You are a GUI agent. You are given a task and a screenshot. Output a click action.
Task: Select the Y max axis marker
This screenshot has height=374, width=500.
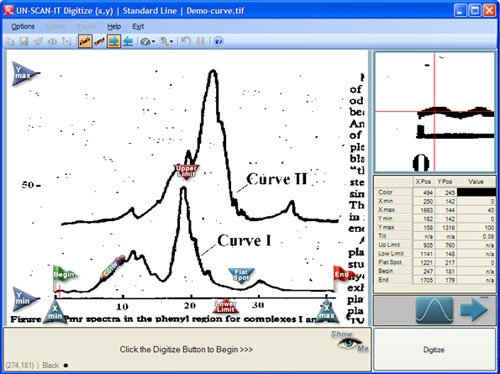tap(24, 73)
